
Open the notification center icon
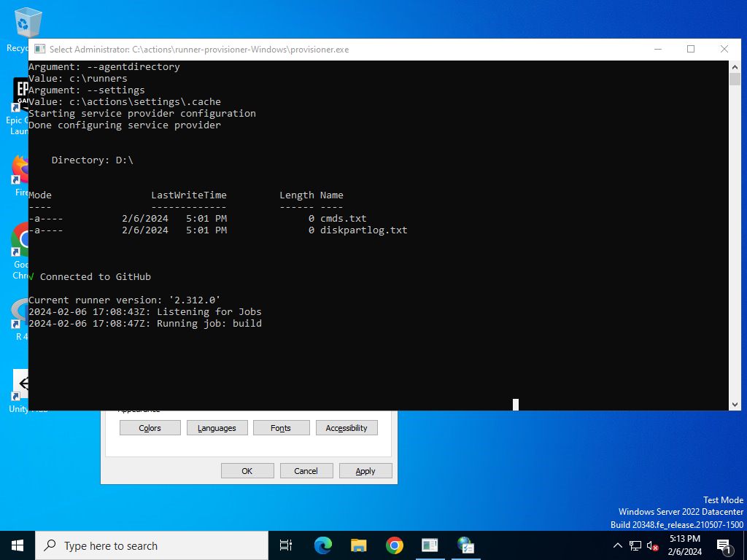(724, 547)
